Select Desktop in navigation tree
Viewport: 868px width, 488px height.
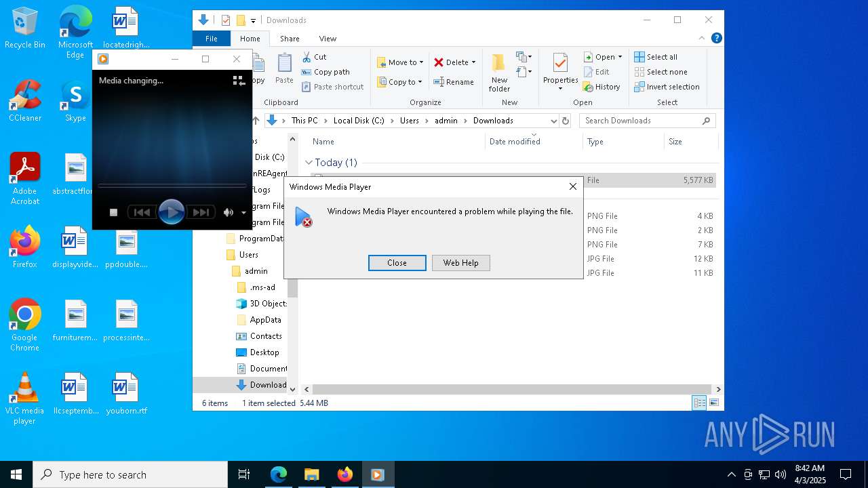(257, 352)
